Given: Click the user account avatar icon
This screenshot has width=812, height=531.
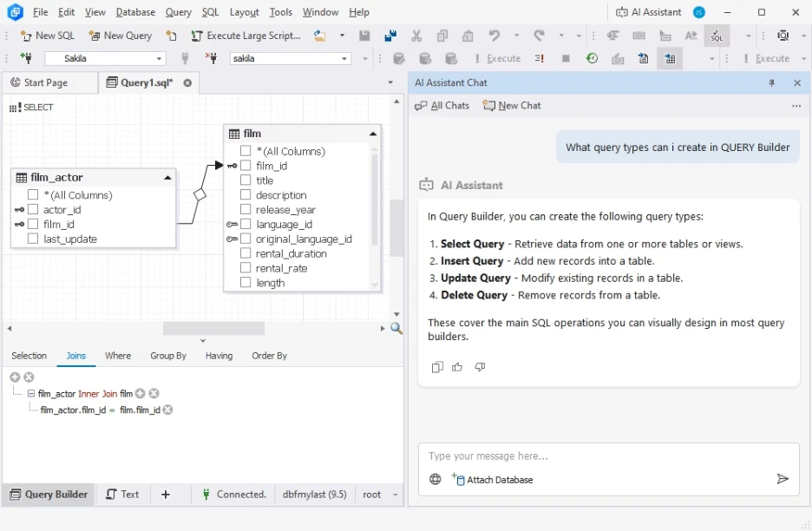Looking at the screenshot, I should coord(699,12).
